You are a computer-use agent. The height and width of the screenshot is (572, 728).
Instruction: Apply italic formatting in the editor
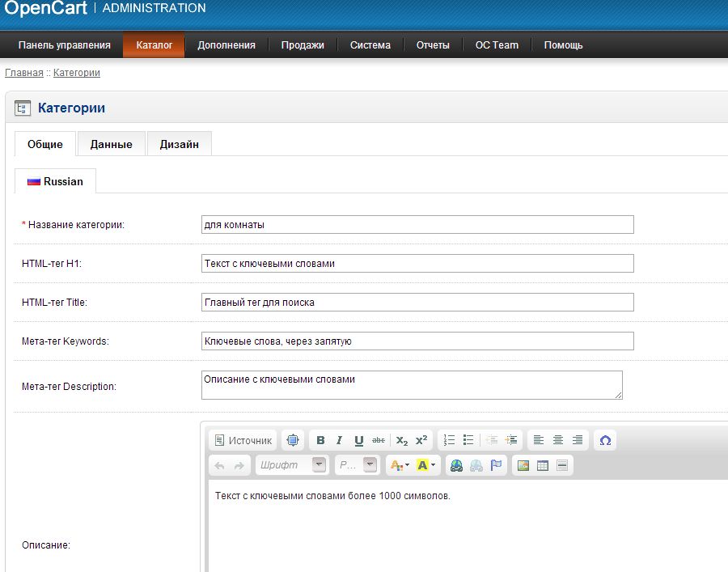click(339, 440)
